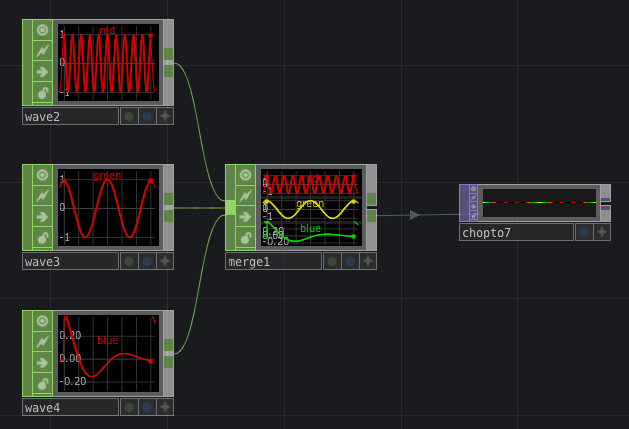Toggle bypass arrow flag on wave4
Image resolution: width=629 pixels, height=429 pixels.
43,363
